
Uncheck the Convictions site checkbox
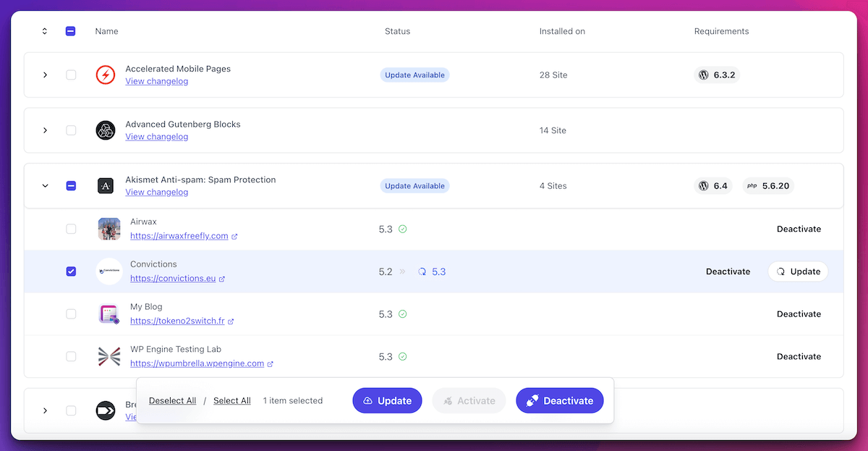point(71,271)
